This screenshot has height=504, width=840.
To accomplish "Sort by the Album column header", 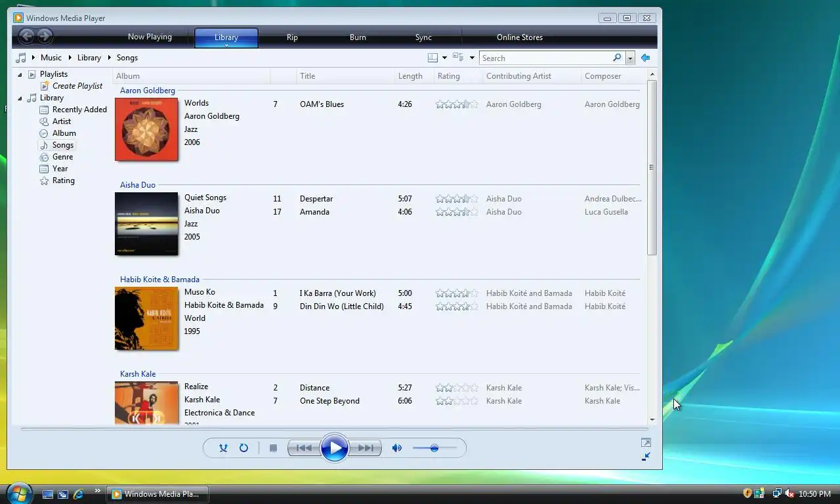I will tap(191, 76).
